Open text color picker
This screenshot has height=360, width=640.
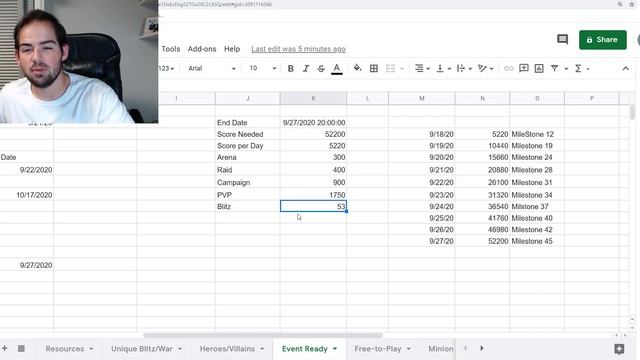pos(337,69)
